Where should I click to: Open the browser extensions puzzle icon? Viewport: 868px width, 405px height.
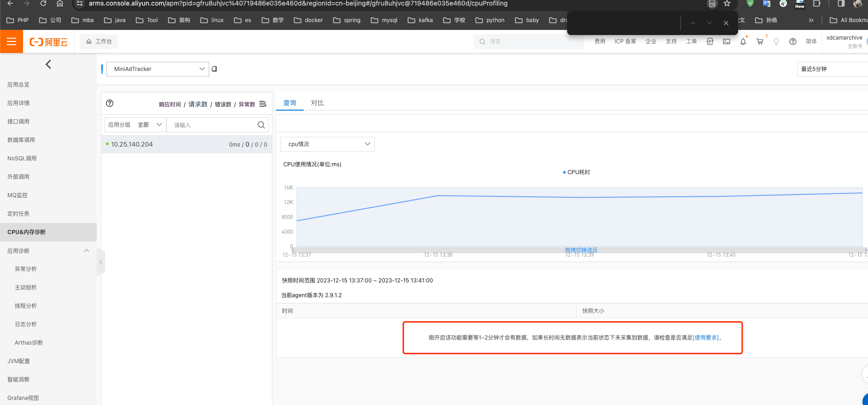816,4
